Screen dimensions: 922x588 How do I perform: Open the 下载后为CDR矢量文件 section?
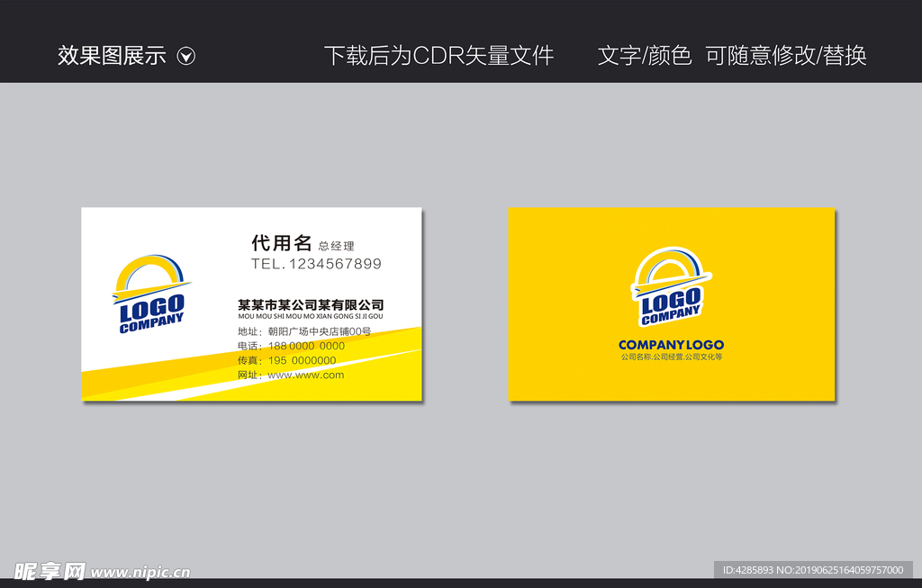pyautogui.click(x=439, y=56)
